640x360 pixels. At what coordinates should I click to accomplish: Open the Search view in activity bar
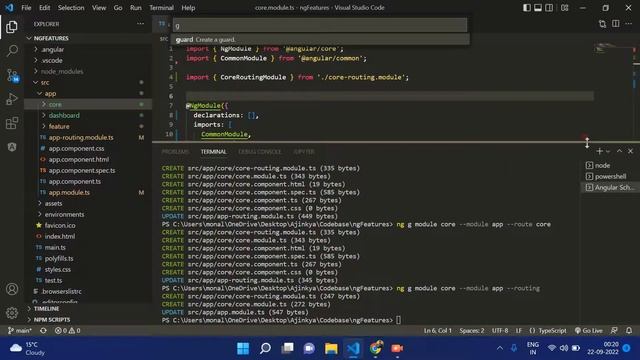tap(12, 51)
